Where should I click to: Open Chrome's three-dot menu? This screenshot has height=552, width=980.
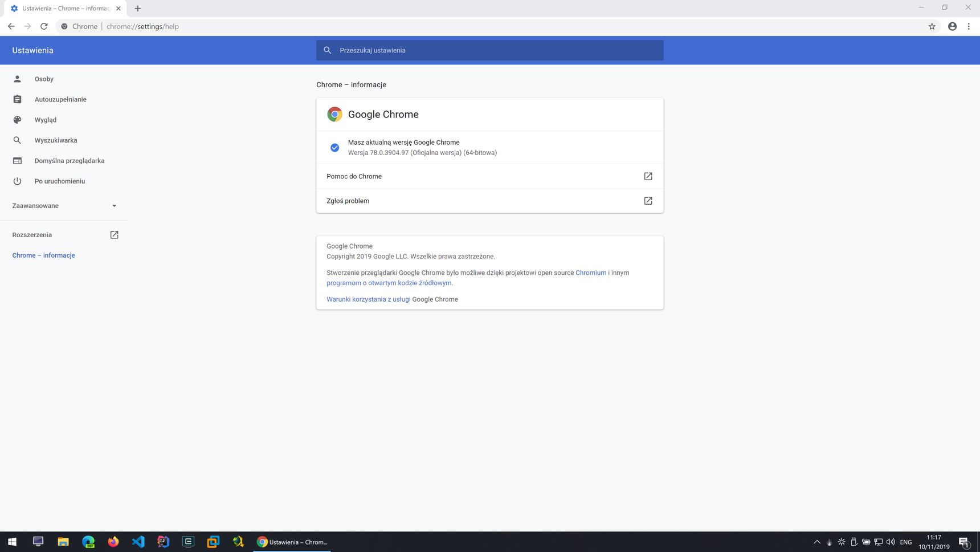[x=969, y=26]
